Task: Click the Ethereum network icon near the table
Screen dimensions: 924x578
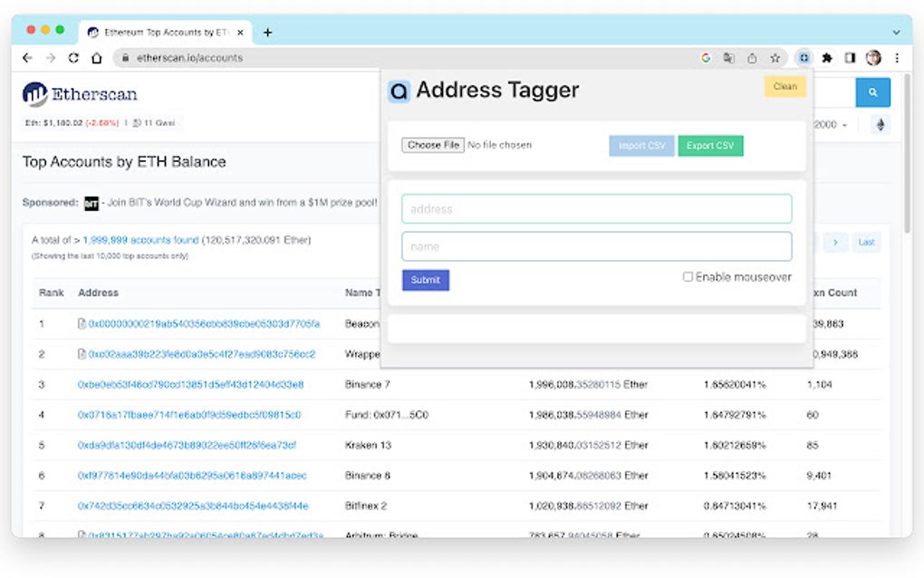Action: point(880,124)
